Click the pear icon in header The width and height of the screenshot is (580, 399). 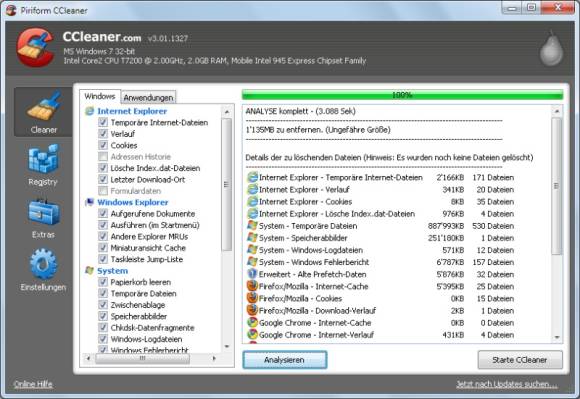(x=551, y=50)
